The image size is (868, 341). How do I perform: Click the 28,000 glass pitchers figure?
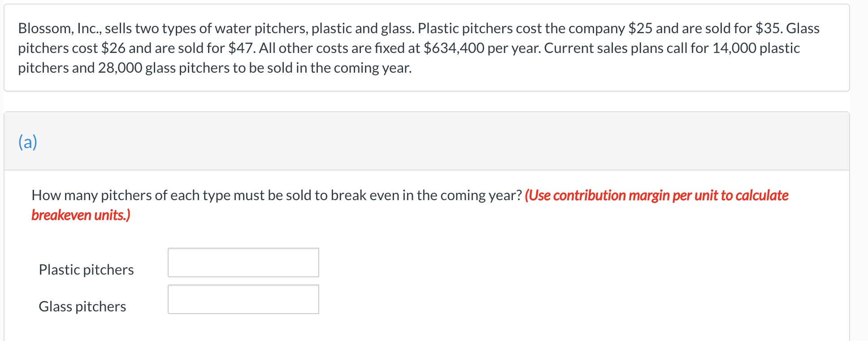(121, 68)
